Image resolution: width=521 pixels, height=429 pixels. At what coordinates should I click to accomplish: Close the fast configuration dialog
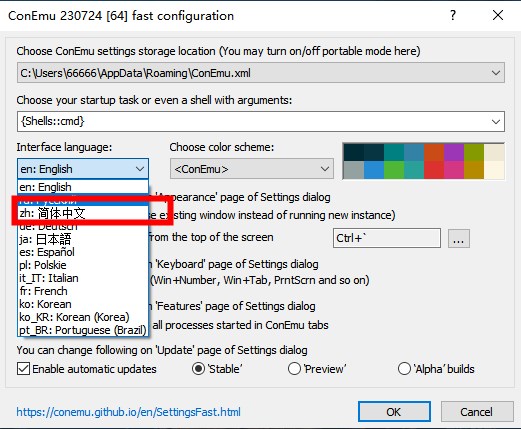pos(498,15)
